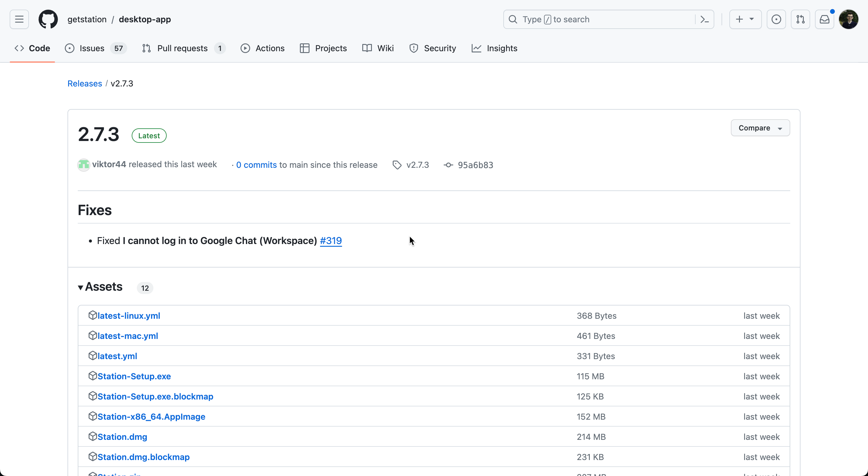The width and height of the screenshot is (868, 476).
Task: Download Station-x86_64.AppImage
Action: tap(151, 417)
